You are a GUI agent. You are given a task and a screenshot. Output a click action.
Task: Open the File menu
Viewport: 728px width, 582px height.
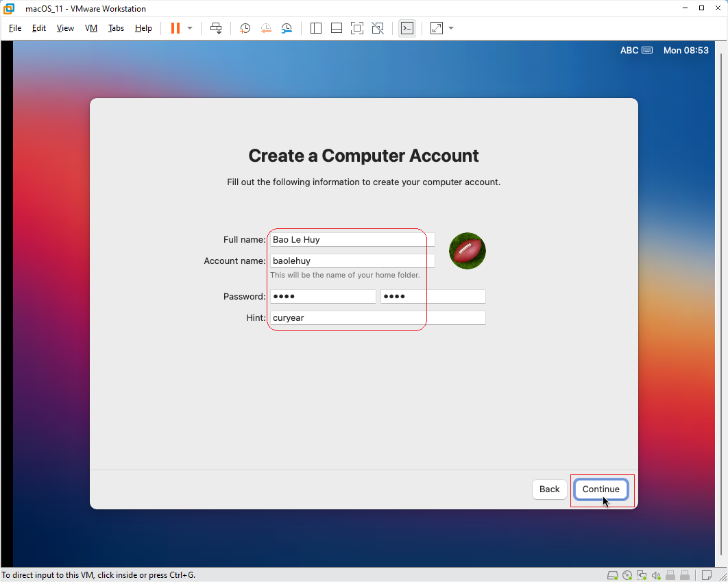point(15,28)
